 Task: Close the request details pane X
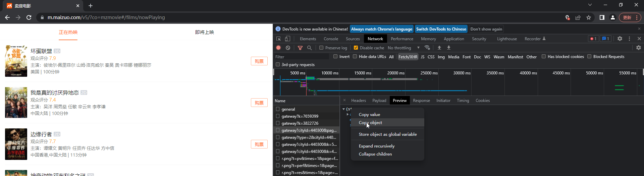pos(344,100)
